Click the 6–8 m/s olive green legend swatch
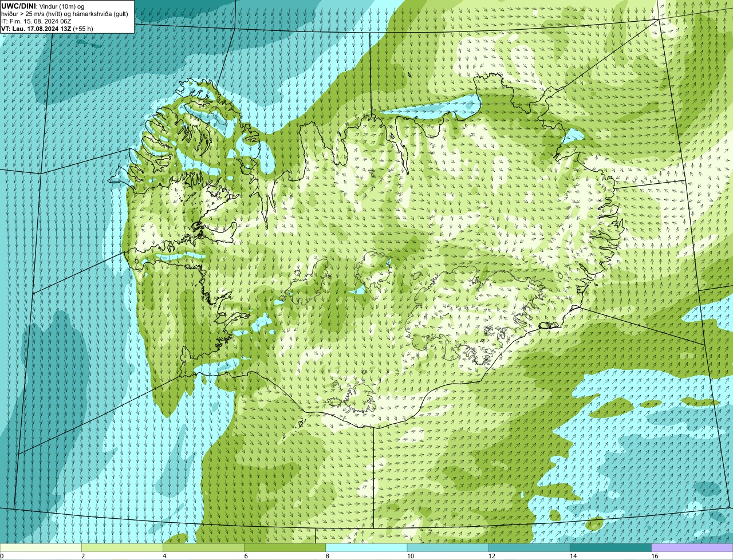 285,547
